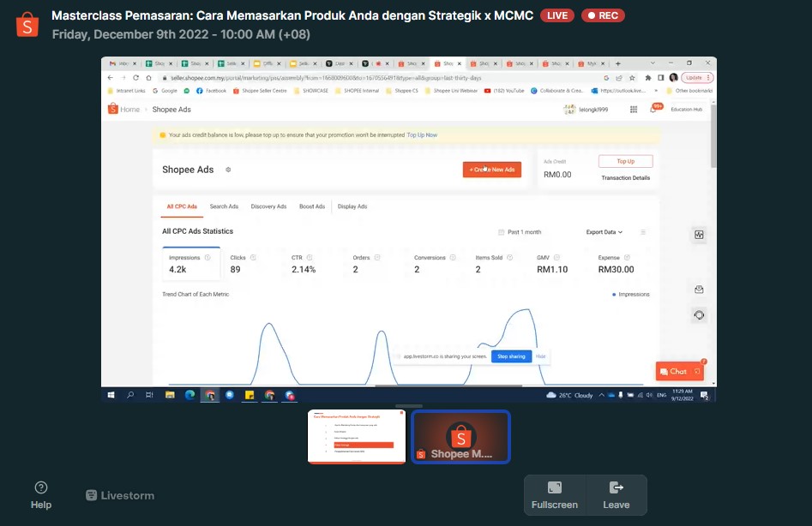
Task: Open the YouTube bookmark
Action: pyautogui.click(x=504, y=91)
